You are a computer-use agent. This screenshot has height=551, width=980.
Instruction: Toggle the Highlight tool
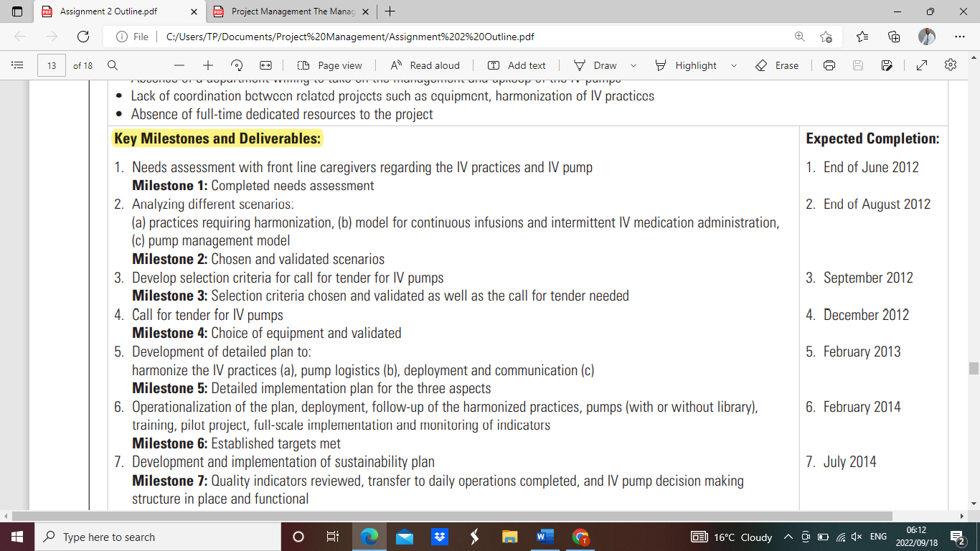pyautogui.click(x=689, y=65)
